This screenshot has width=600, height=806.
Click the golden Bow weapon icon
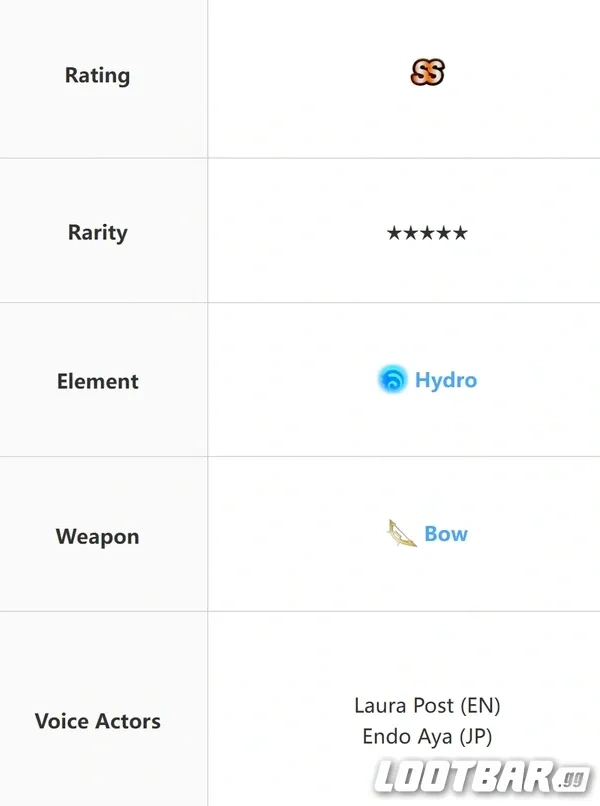pos(401,533)
